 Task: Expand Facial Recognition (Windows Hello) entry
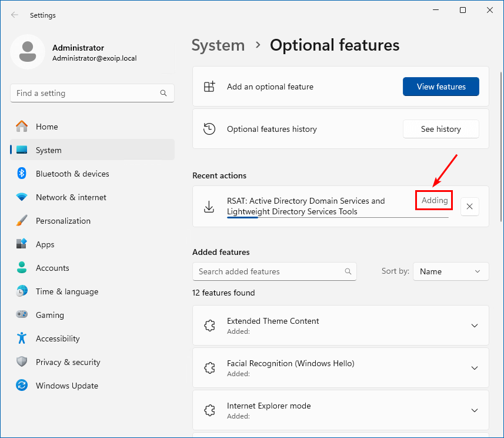coord(475,368)
